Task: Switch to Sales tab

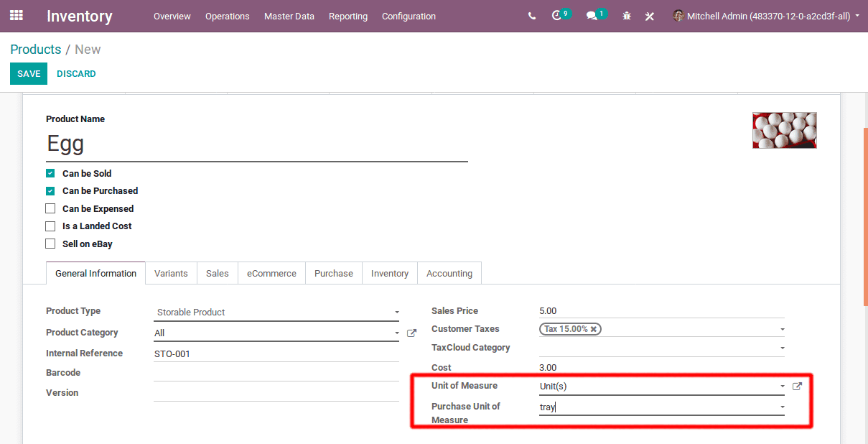Action: (x=218, y=273)
